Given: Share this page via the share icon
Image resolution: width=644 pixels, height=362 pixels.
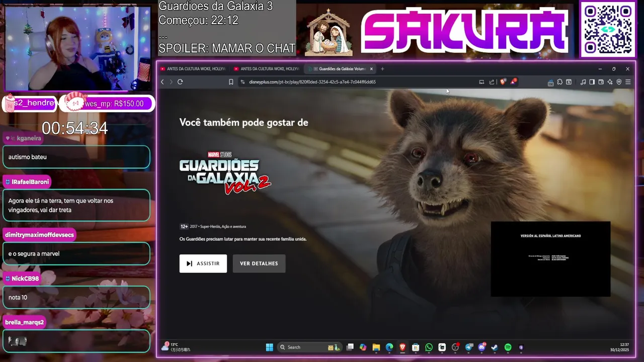Looking at the screenshot, I should [492, 82].
